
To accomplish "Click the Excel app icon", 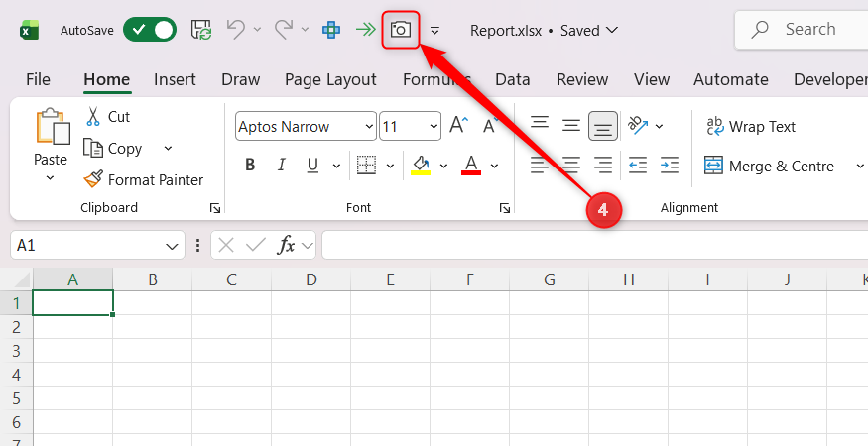I will click(x=29, y=30).
